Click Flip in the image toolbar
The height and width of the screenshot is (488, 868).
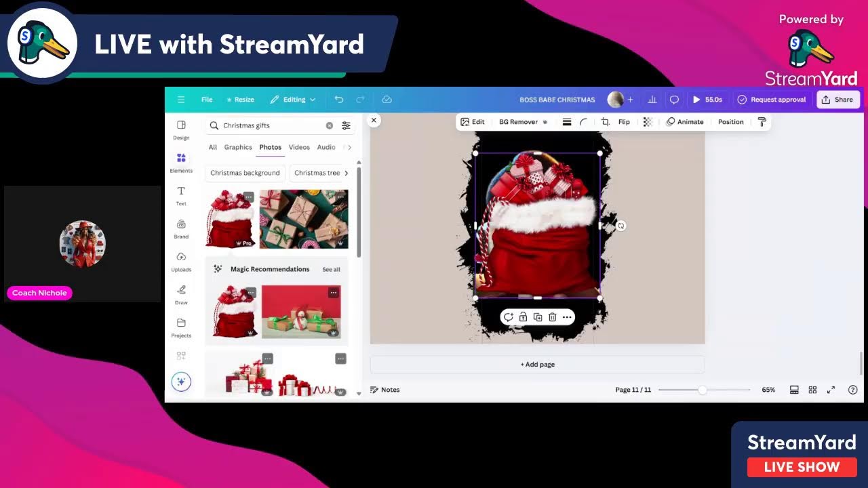624,122
